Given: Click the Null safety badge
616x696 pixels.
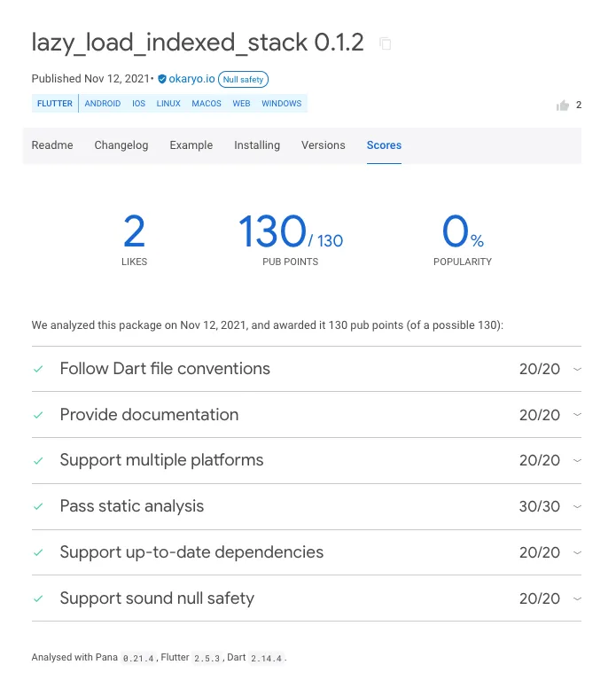Looking at the screenshot, I should (242, 79).
